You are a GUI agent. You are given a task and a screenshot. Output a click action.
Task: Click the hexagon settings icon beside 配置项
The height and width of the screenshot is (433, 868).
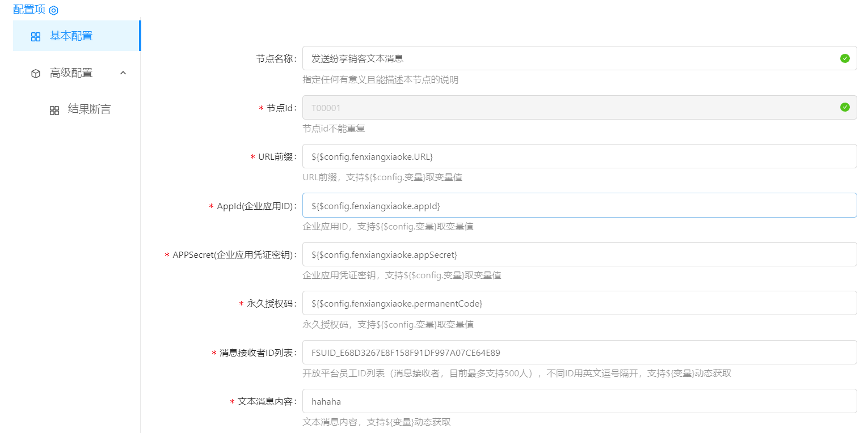point(54,10)
